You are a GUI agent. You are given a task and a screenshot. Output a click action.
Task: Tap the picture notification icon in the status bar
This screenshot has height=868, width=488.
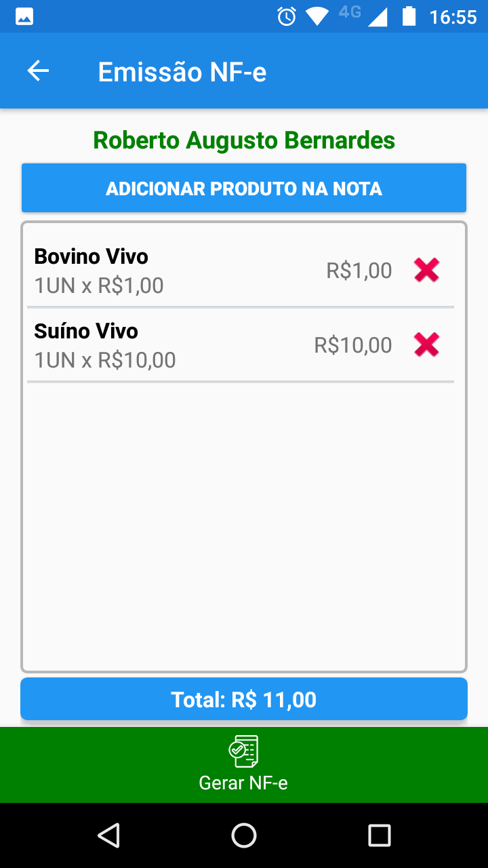[24, 16]
